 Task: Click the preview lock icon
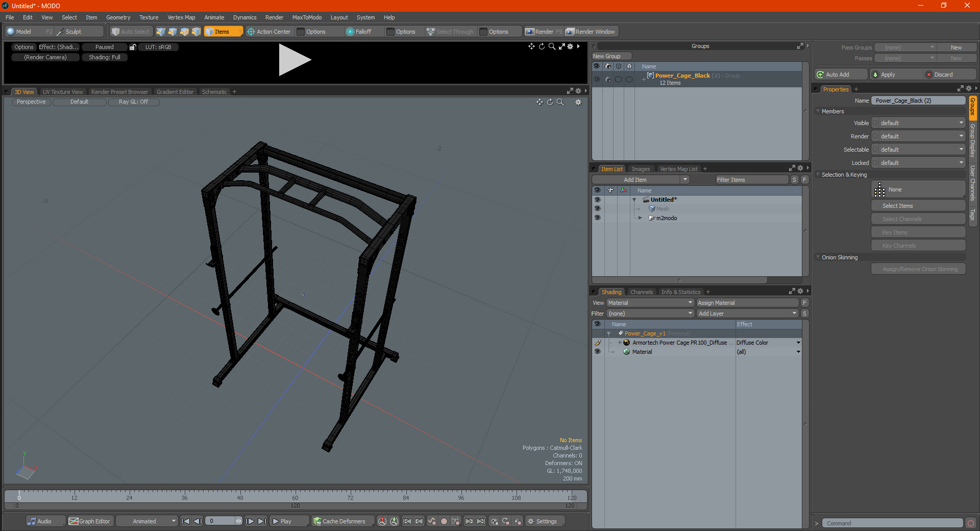click(133, 47)
